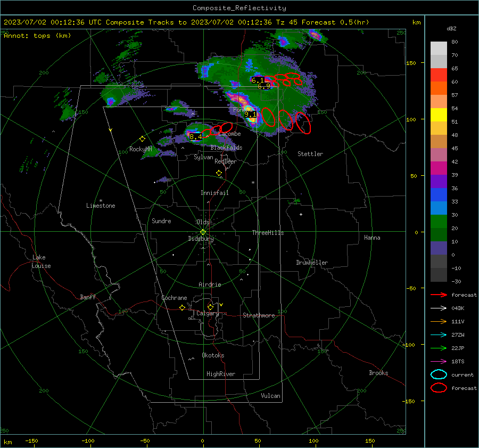This screenshot has height=448, width=479.
Task: Click the 'Annot: tops (km)' label
Action: [37, 36]
